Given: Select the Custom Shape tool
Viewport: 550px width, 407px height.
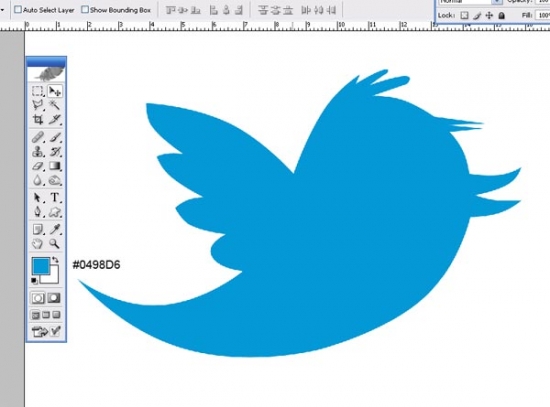Looking at the screenshot, I should (55, 212).
